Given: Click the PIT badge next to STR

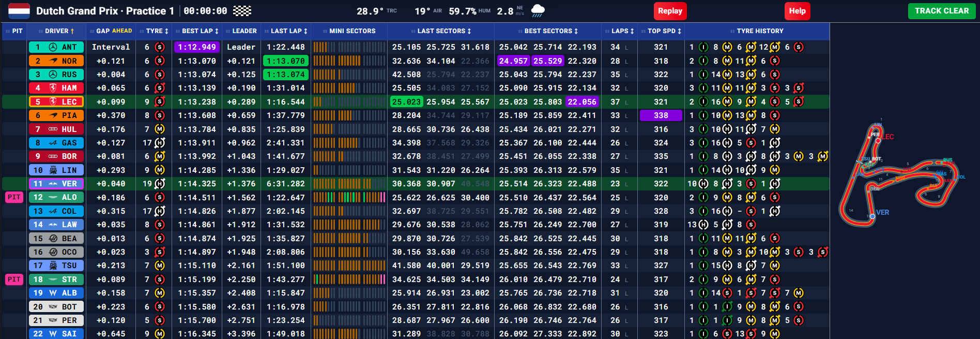Looking at the screenshot, I should (14, 279).
